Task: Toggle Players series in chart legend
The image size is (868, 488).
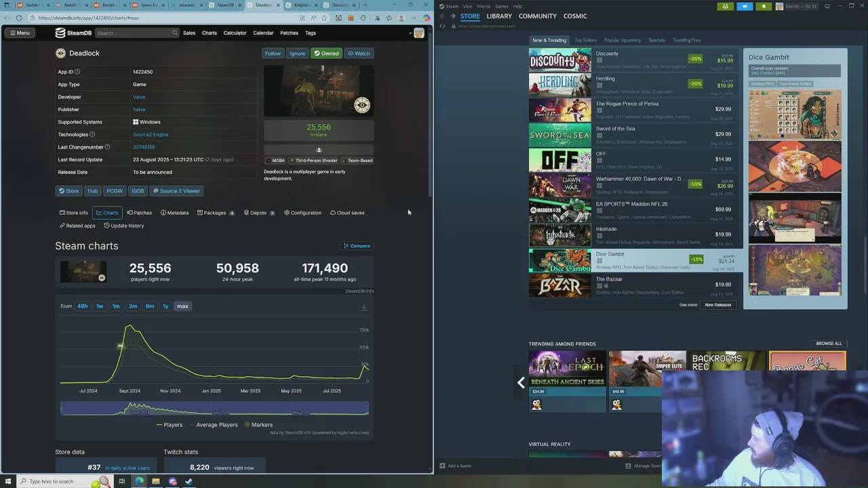Action: coord(170,425)
